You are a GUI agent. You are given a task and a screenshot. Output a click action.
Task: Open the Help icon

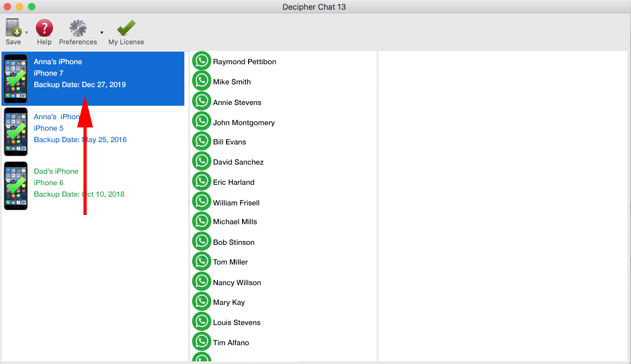click(x=44, y=28)
